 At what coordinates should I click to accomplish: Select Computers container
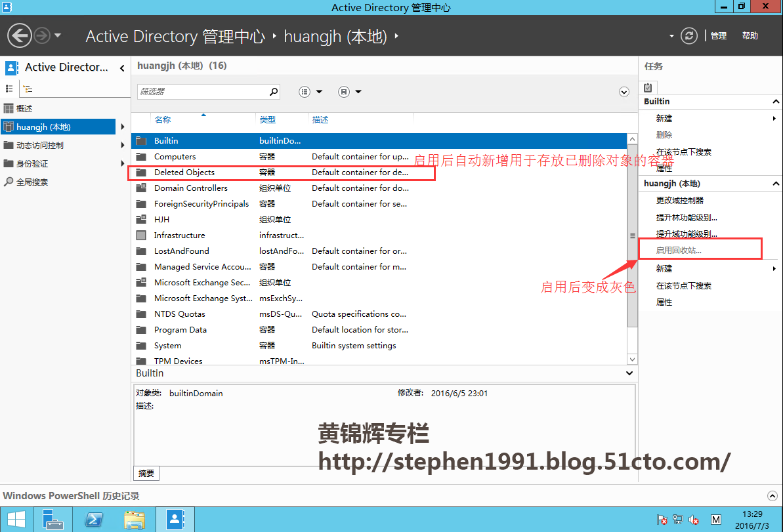click(x=379, y=157)
